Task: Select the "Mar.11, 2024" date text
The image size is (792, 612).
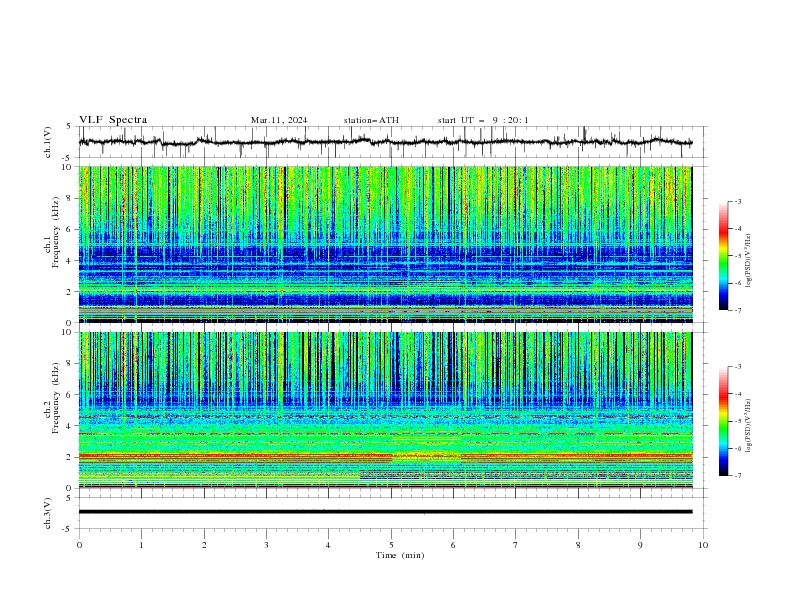Action: pyautogui.click(x=279, y=120)
